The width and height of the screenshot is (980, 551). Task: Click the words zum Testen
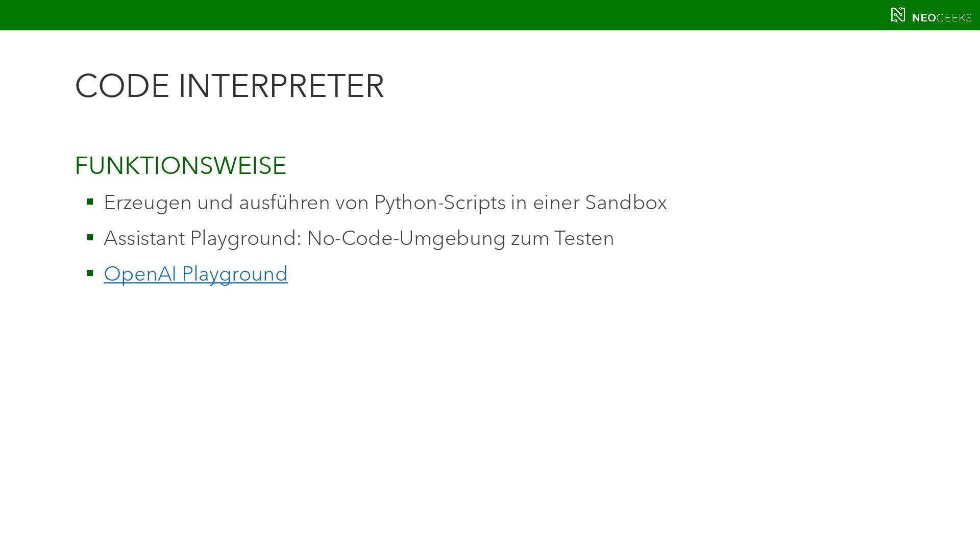pos(562,238)
